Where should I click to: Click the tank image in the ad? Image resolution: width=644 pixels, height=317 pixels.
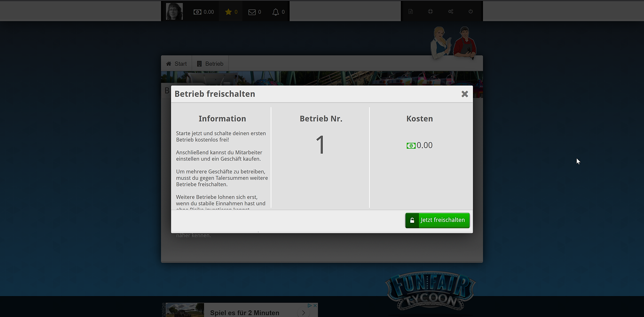(185, 311)
